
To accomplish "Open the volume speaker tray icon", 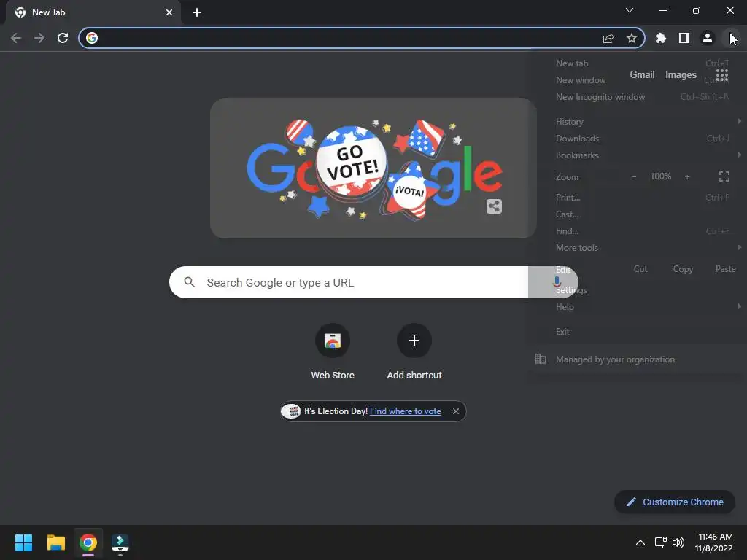I will click(678, 542).
